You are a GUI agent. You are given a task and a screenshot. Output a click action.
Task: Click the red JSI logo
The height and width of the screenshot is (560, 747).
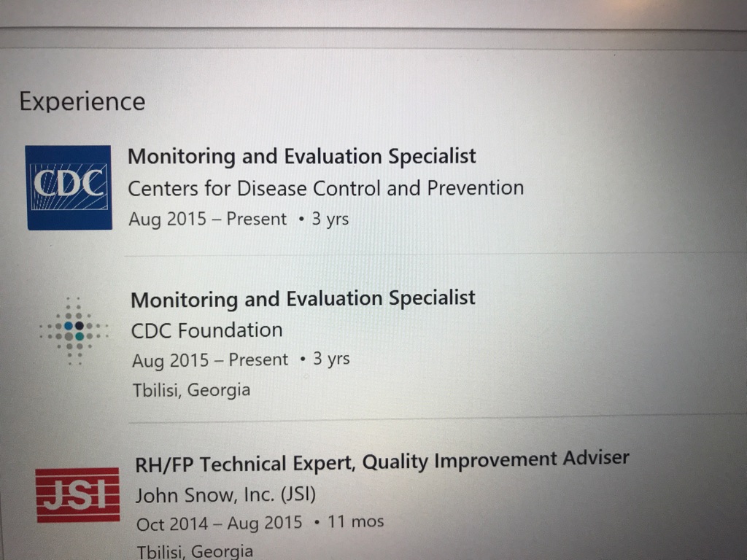click(77, 494)
